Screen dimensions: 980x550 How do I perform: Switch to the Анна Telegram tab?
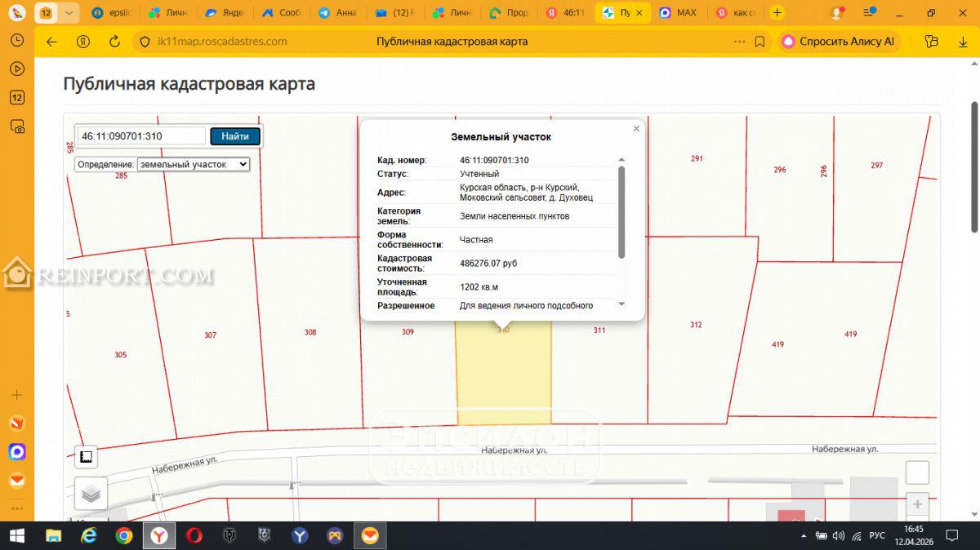pos(338,13)
